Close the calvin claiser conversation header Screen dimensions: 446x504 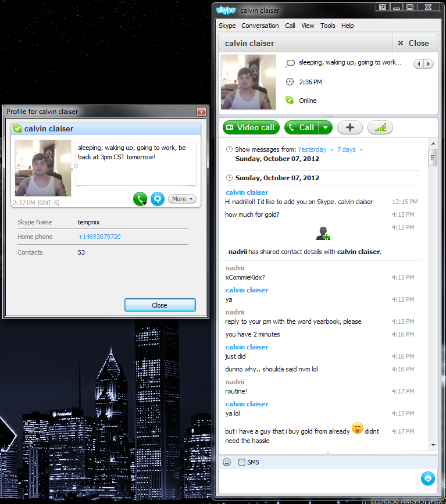pyautogui.click(x=414, y=43)
